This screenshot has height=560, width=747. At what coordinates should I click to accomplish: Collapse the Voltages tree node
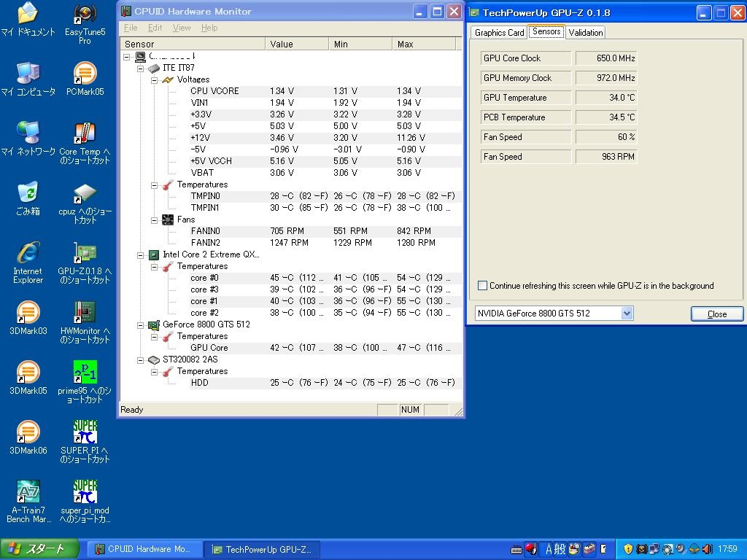click(x=155, y=80)
